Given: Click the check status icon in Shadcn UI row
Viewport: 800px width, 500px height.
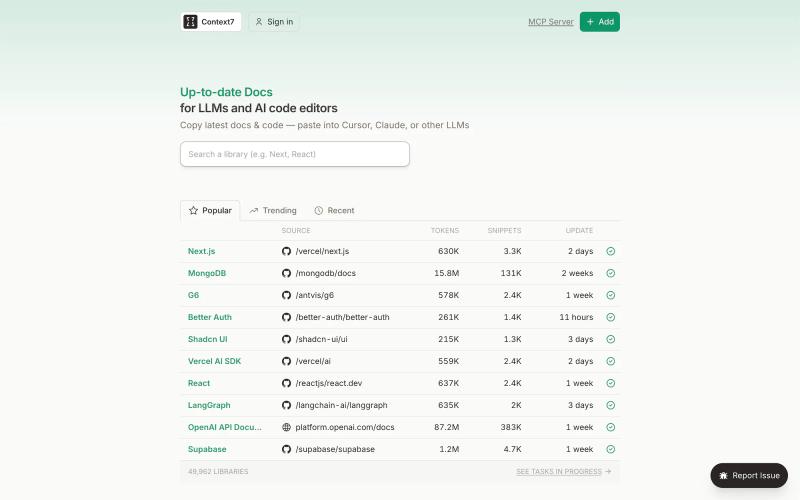Looking at the screenshot, I should click(x=611, y=339).
